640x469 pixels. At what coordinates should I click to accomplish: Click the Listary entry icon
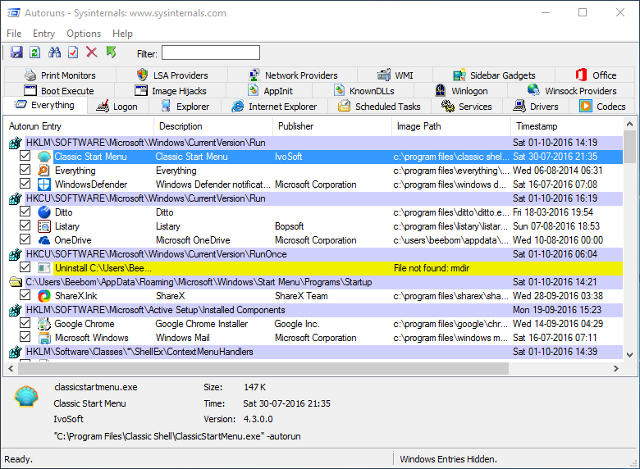coord(44,226)
